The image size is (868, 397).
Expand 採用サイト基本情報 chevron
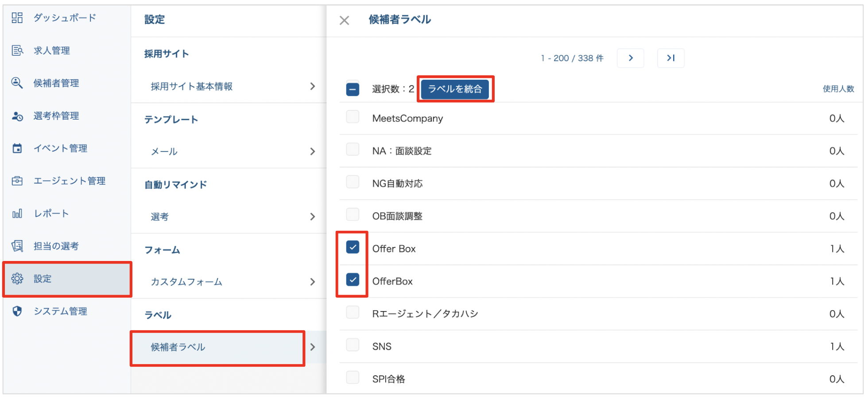[x=313, y=86]
